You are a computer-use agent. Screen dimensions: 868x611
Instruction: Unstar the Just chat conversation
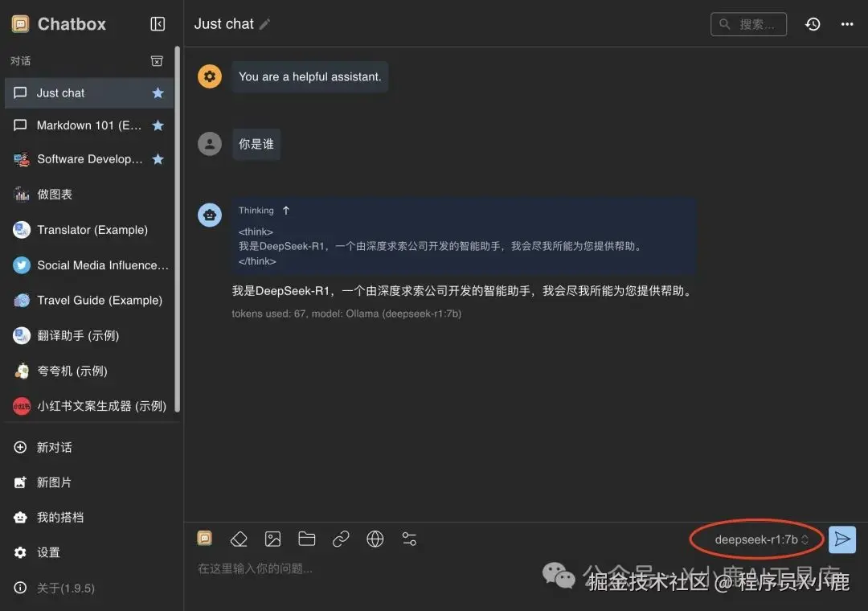click(x=158, y=92)
